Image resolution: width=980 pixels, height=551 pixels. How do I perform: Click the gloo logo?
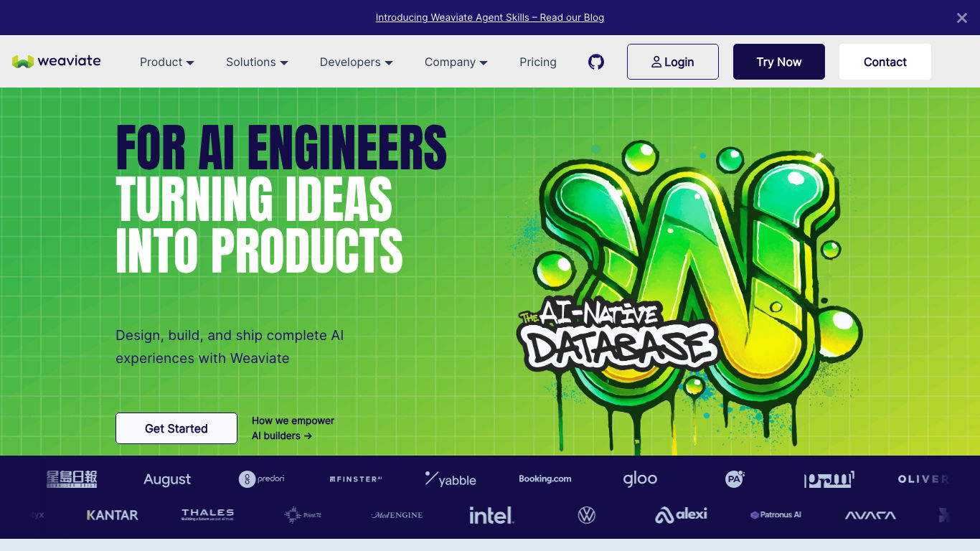tap(640, 479)
